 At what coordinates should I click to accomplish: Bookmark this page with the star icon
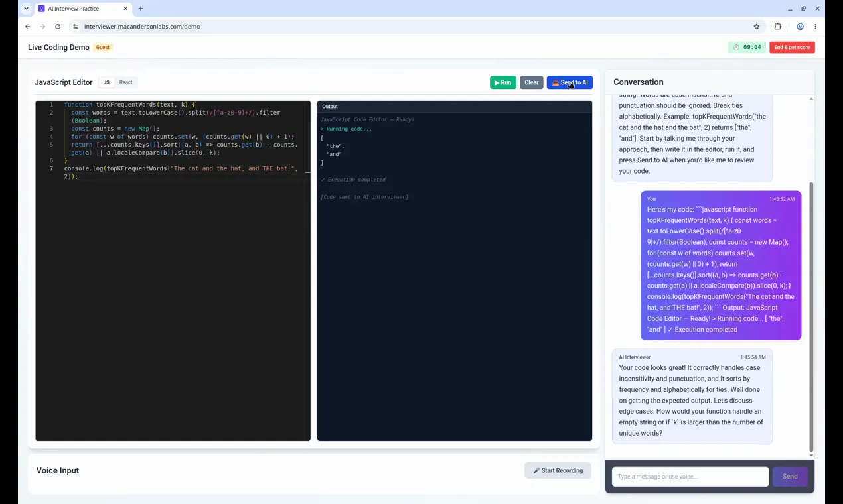[756, 27]
